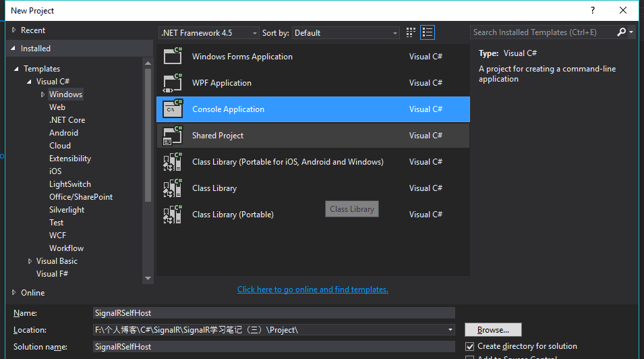Viewport: 644px width, 359px height.
Task: Select Class Library (Portable for iOS, Android and Windows)
Action: click(288, 161)
